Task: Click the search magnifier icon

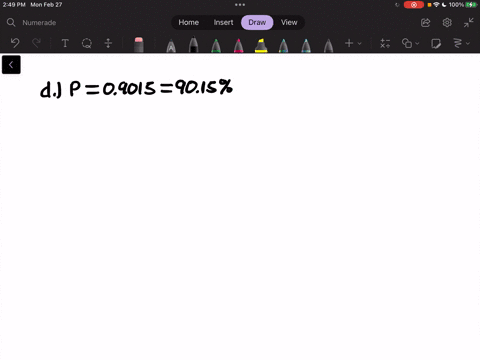Action: 11,22
